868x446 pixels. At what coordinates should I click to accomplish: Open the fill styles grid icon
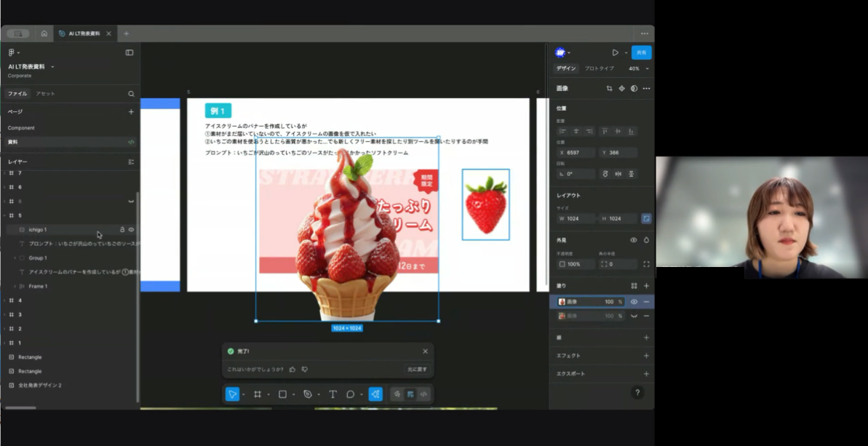coord(634,286)
